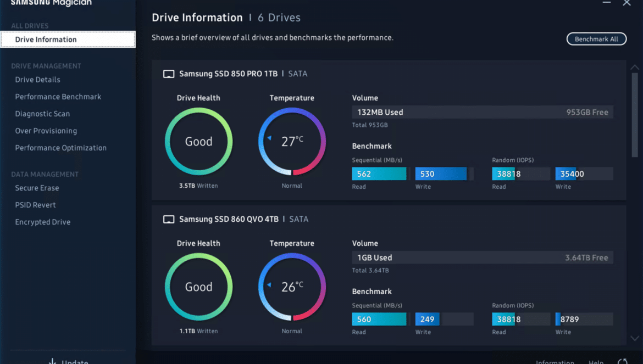Screen dimensions: 643x364
Task: Click the Update download arrow icon
Action: 52,362
